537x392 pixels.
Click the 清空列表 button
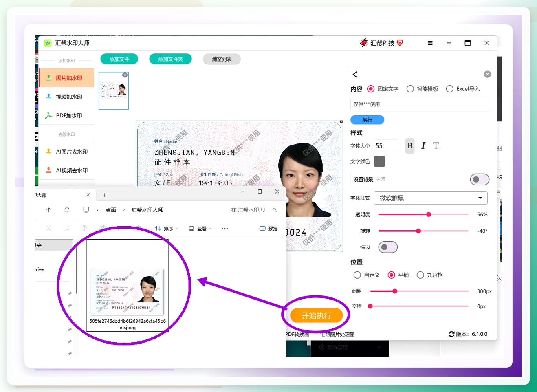pos(222,59)
